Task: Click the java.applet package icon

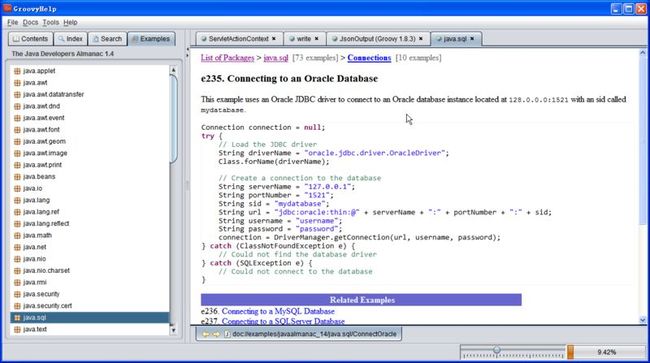Action: (x=17, y=71)
